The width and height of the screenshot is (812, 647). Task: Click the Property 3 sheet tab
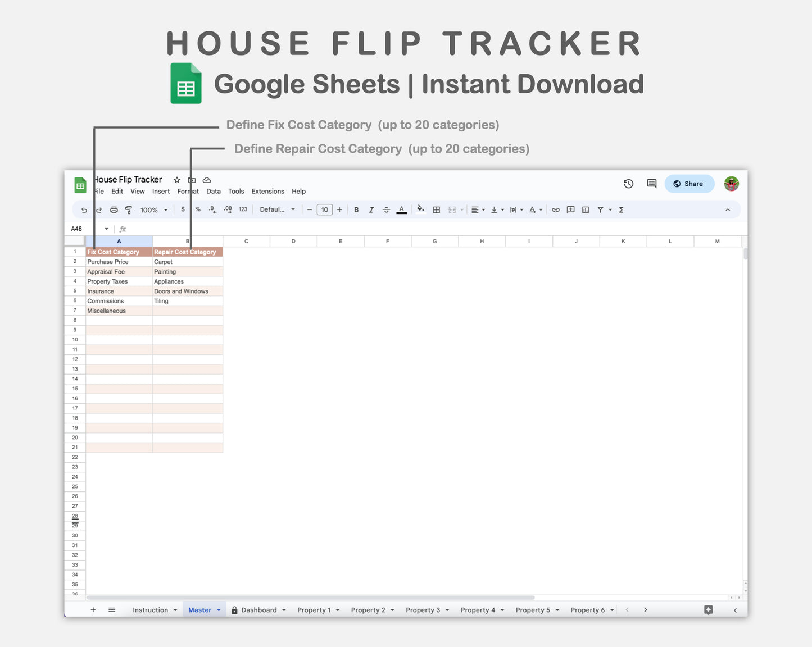tap(423, 610)
